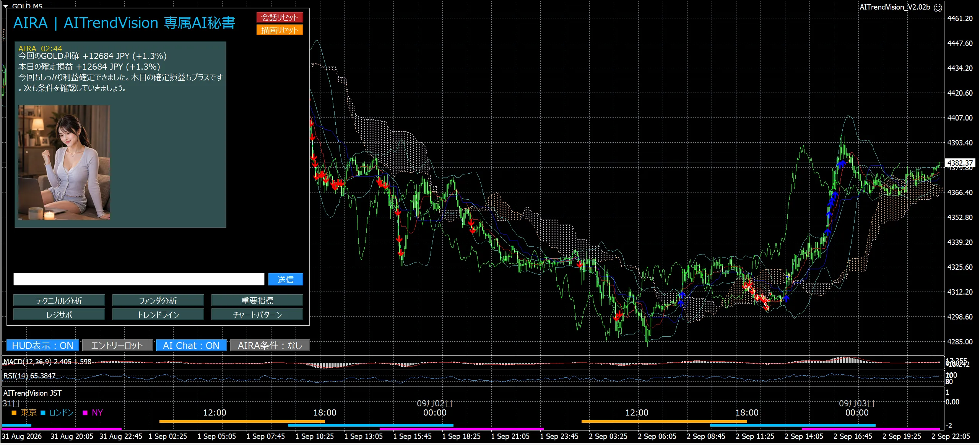Toggle the HUD表示 : ON switch
980x445 pixels.
(42, 345)
